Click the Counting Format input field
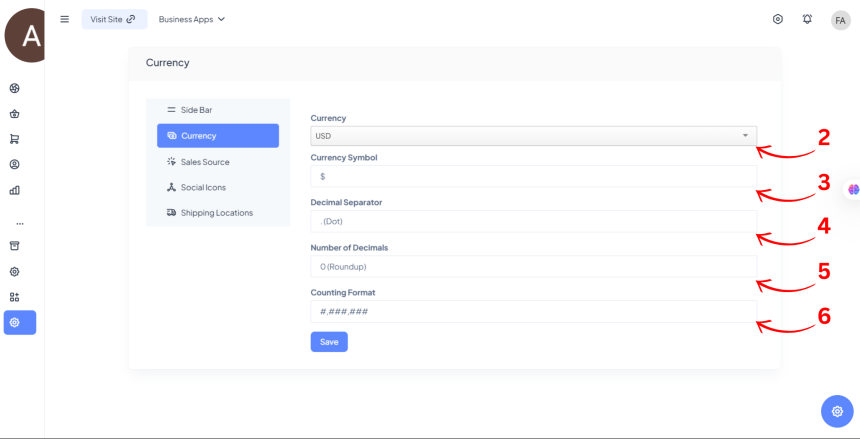The width and height of the screenshot is (860, 439). click(x=533, y=312)
